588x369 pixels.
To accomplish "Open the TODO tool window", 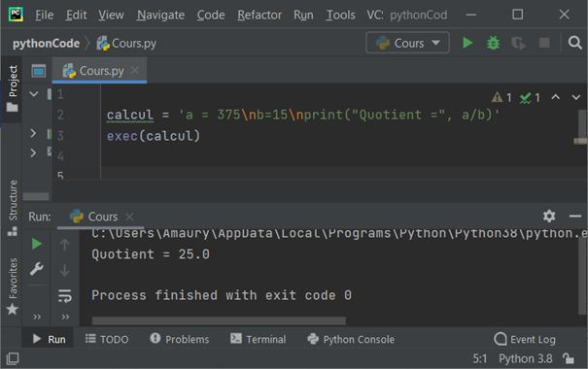I will (107, 339).
